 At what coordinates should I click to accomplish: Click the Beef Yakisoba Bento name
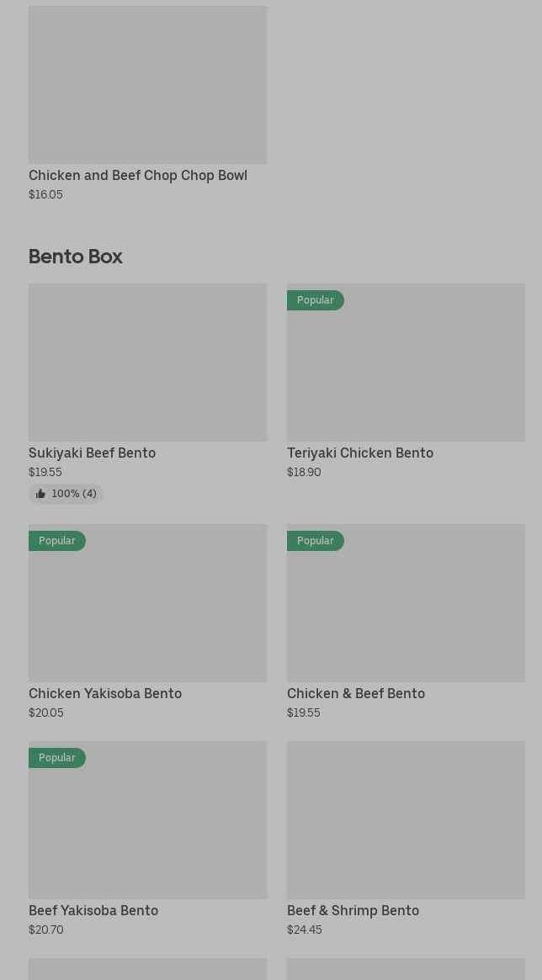93,911
